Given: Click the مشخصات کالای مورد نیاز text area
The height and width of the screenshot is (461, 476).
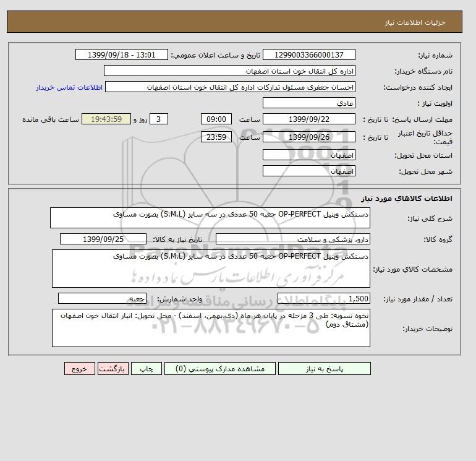Looking at the screenshot, I should coord(211,269).
